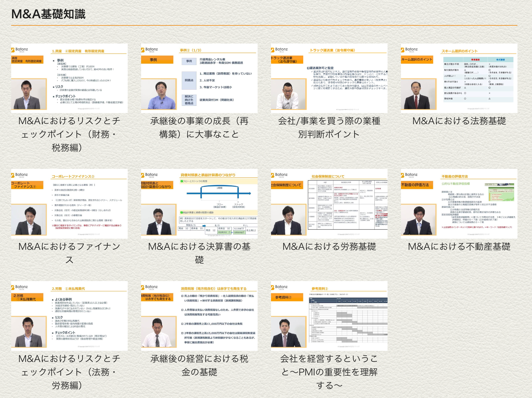Open the 会社/事業を買う際の業種別判断ポイント video thumbnail
Image resolution: width=532 pixels, height=398 pixels.
click(x=329, y=78)
